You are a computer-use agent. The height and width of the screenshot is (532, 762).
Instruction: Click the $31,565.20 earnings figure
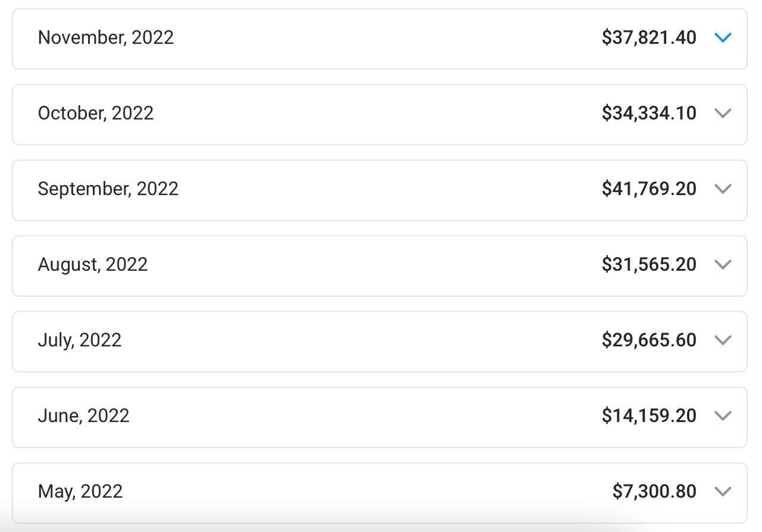tap(649, 264)
